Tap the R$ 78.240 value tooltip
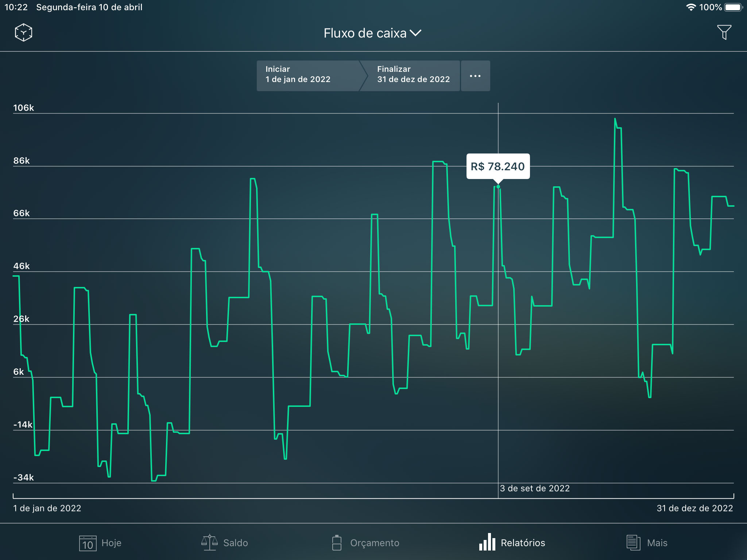The height and width of the screenshot is (560, 747). point(498,166)
